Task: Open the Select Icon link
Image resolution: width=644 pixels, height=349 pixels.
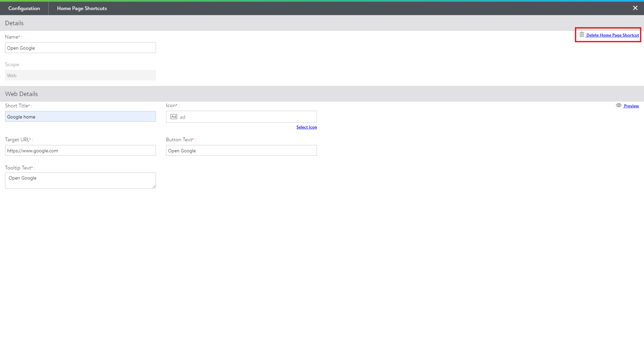Action: (x=306, y=127)
